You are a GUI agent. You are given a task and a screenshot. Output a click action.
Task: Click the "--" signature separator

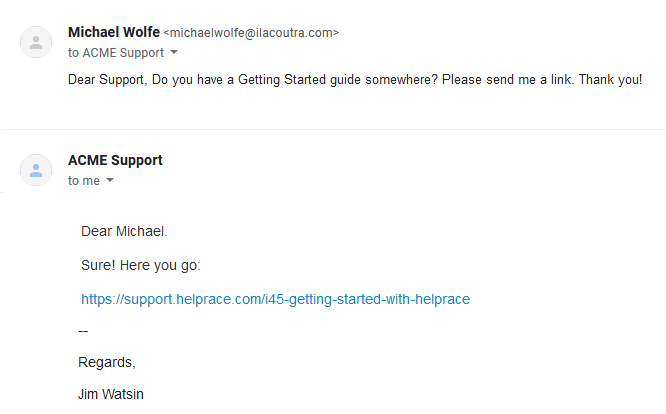click(x=84, y=330)
